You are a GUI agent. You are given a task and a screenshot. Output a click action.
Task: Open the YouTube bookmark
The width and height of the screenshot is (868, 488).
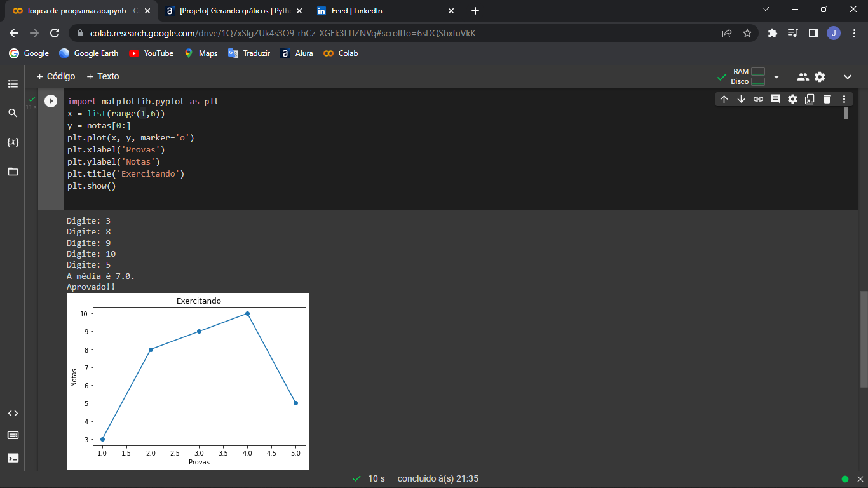pyautogui.click(x=151, y=53)
